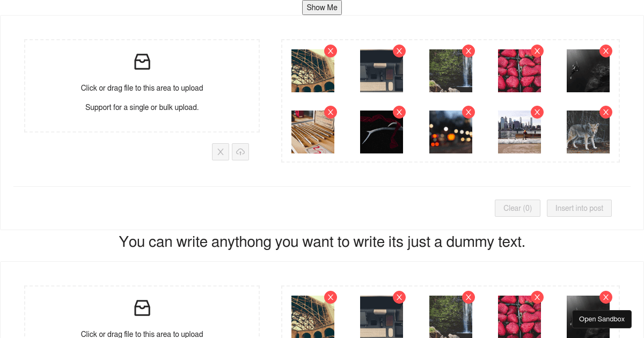The width and height of the screenshot is (644, 338).
Task: Select the wooden sticks thumbnail
Action: click(313, 132)
